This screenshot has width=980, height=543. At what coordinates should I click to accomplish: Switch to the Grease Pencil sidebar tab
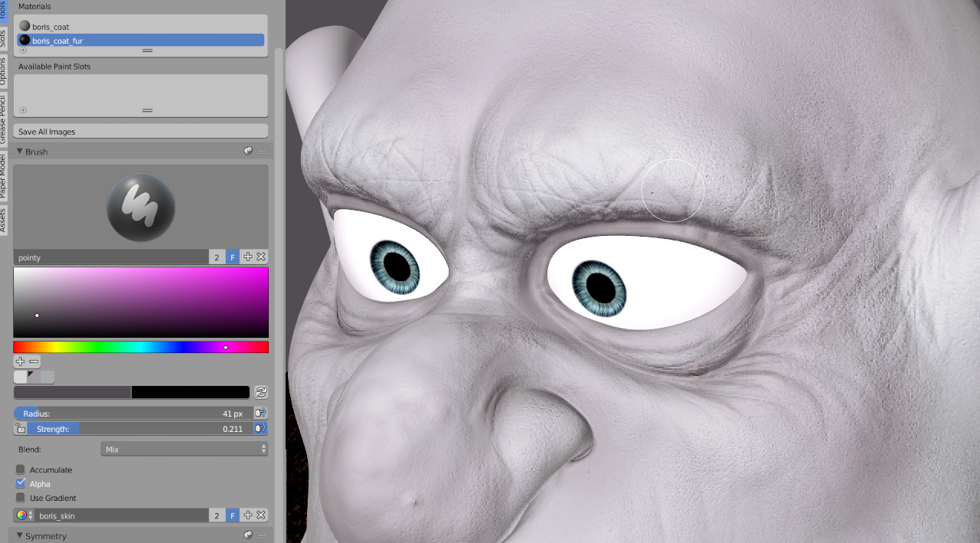coord(3,120)
